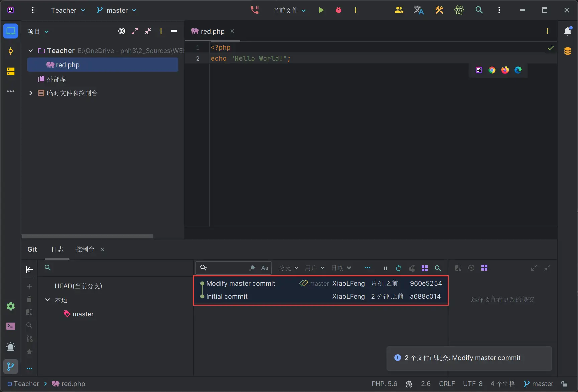Click the PHP: 5.6 status bar entry
This screenshot has height=392, width=578.
(384, 384)
